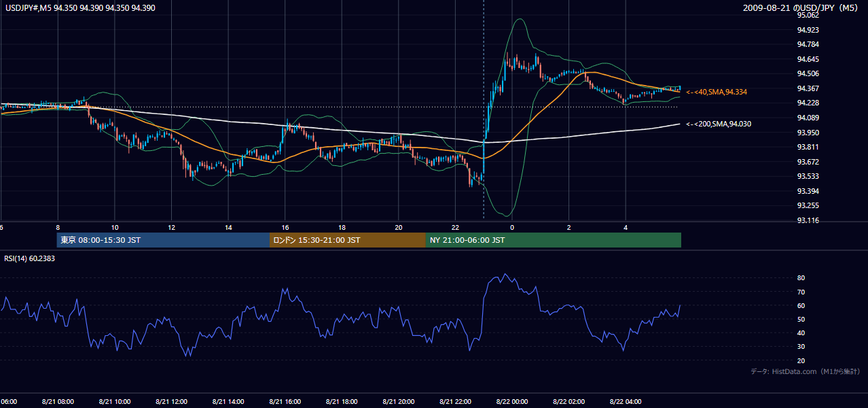This screenshot has height=408, width=868.
Task: Click the 40 SMA 94.334 label
Action: 717,91
